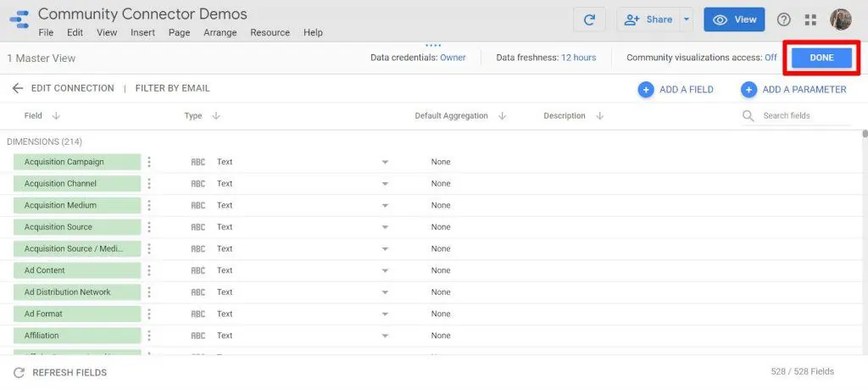Click the blue DONE button
868x389 pixels.
(x=821, y=58)
